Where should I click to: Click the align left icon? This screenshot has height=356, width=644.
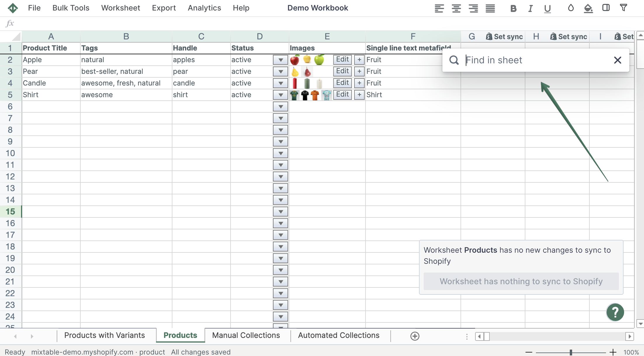(x=439, y=8)
